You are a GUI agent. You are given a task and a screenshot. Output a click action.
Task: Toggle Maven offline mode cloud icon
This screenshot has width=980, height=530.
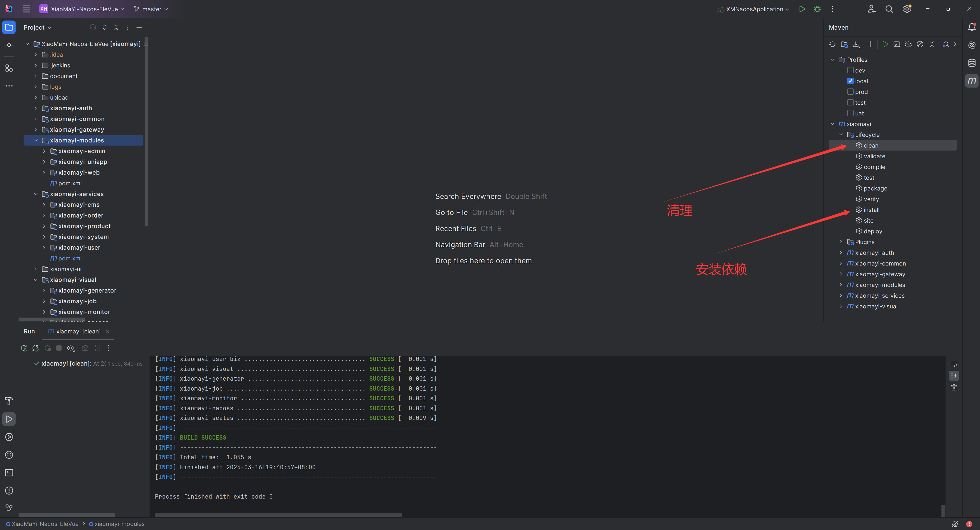tap(909, 44)
